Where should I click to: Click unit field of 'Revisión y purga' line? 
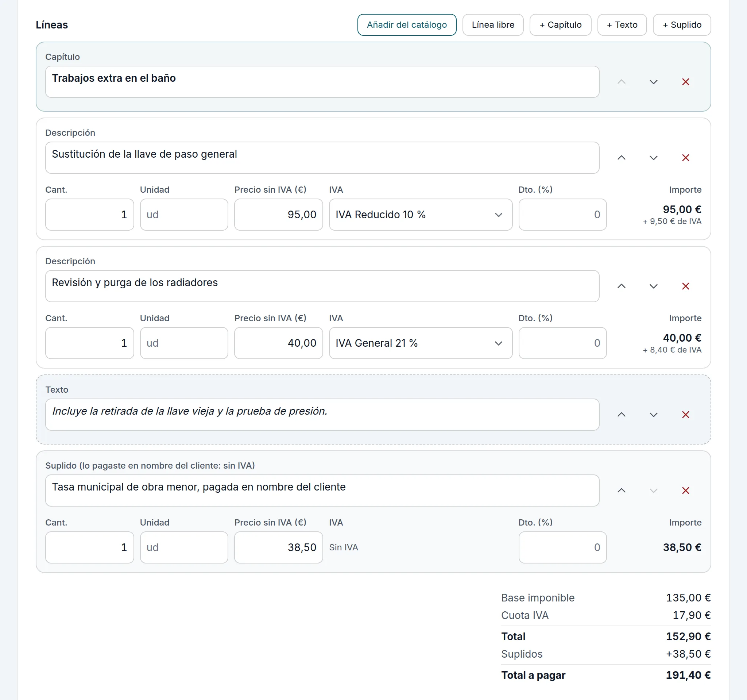pos(184,343)
